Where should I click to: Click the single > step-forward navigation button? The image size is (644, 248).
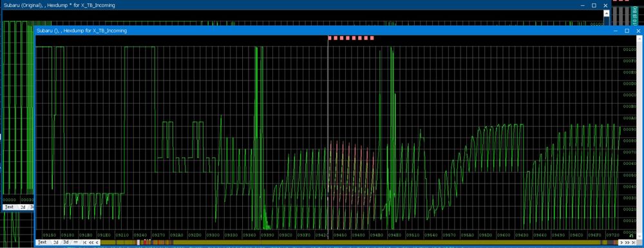click(621, 243)
